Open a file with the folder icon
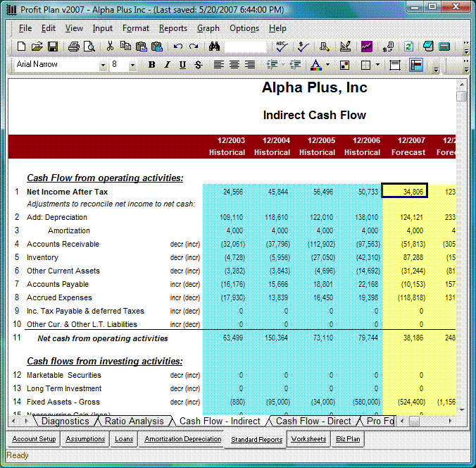The width and height of the screenshot is (476, 468). pos(37,47)
